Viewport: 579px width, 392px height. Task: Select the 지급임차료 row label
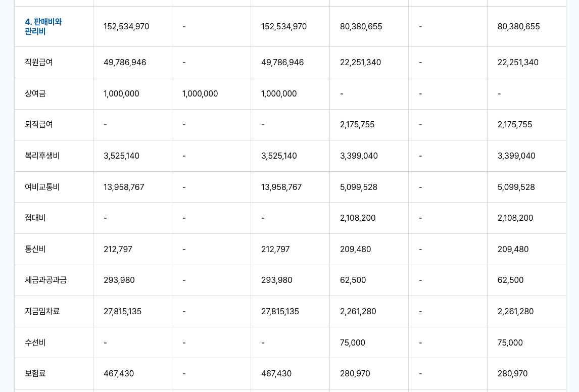pyautogui.click(x=42, y=311)
